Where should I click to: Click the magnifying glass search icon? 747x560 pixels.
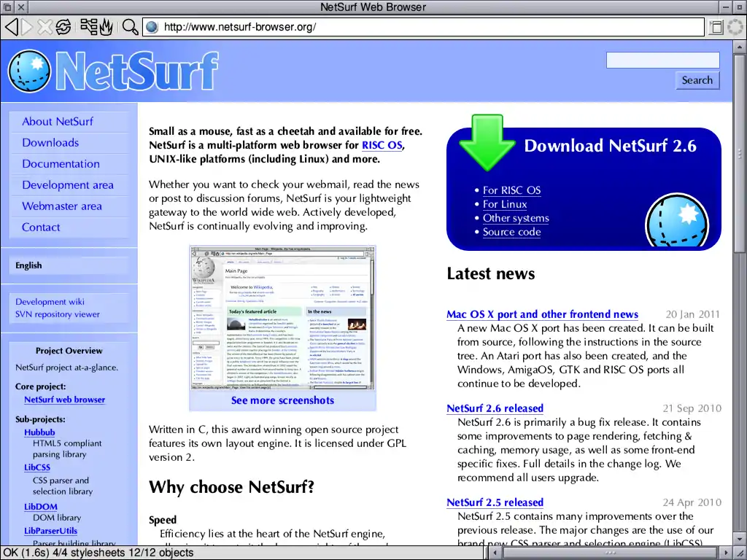[x=130, y=27]
